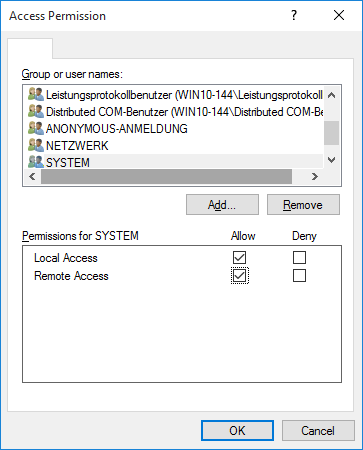Click the Add... button

(222, 205)
